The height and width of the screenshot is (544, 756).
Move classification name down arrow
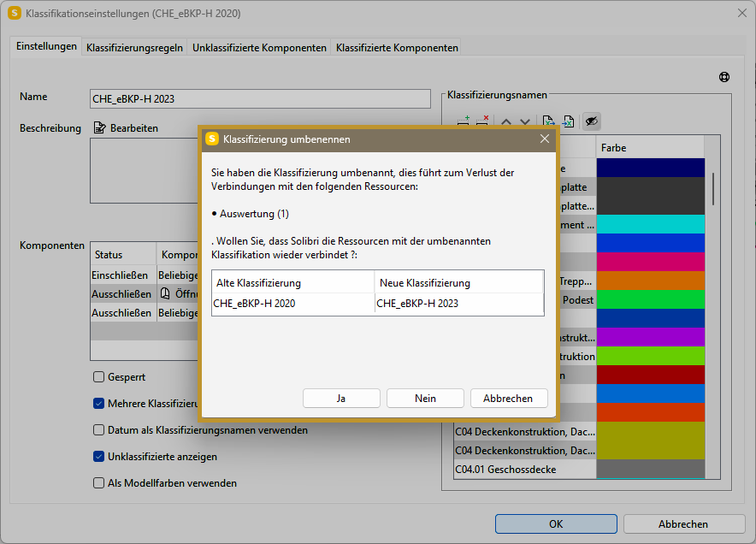pos(525,121)
